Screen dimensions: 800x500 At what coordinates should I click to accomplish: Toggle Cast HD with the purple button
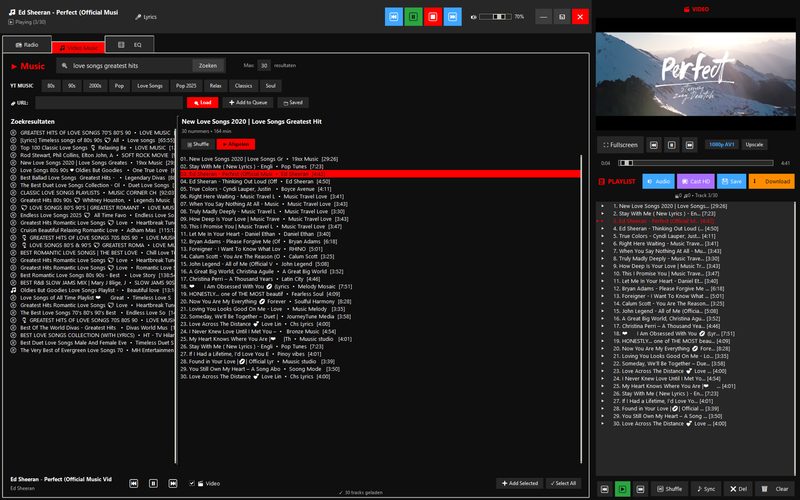[x=695, y=181]
